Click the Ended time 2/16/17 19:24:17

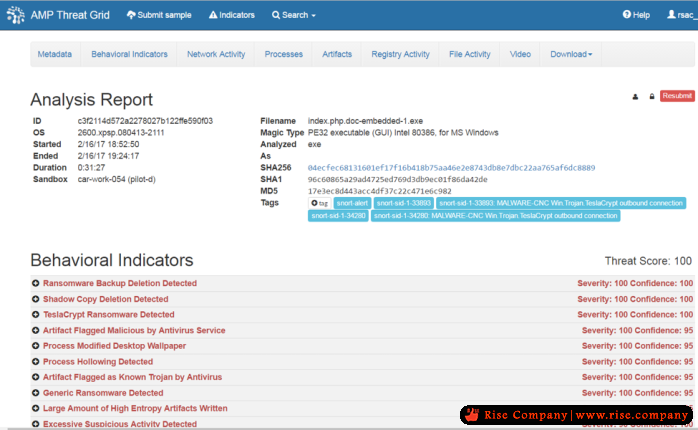108,156
